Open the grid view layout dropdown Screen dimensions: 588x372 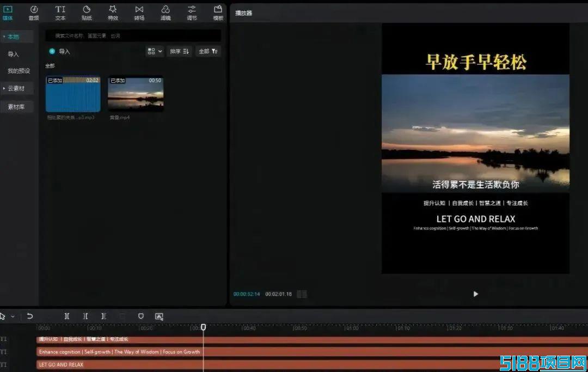(155, 51)
